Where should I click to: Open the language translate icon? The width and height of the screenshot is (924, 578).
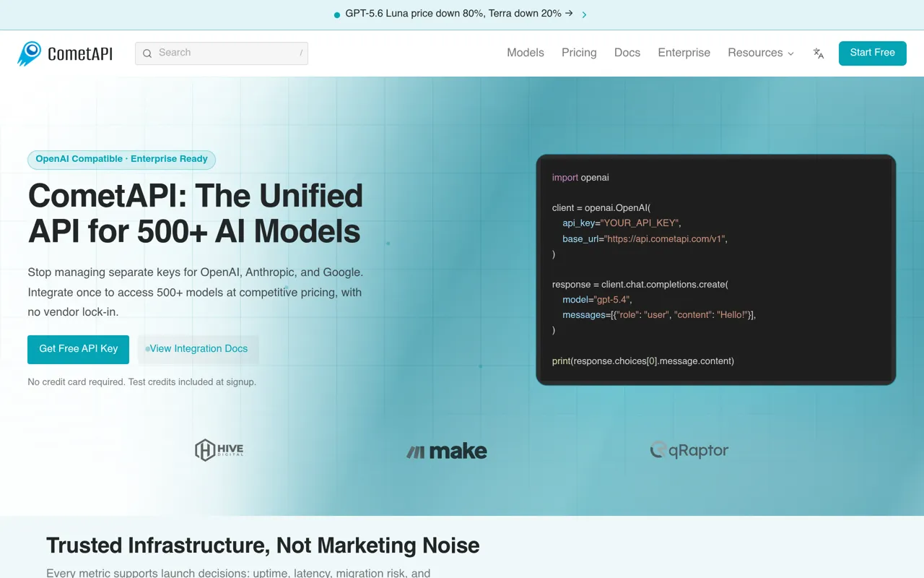click(x=819, y=53)
